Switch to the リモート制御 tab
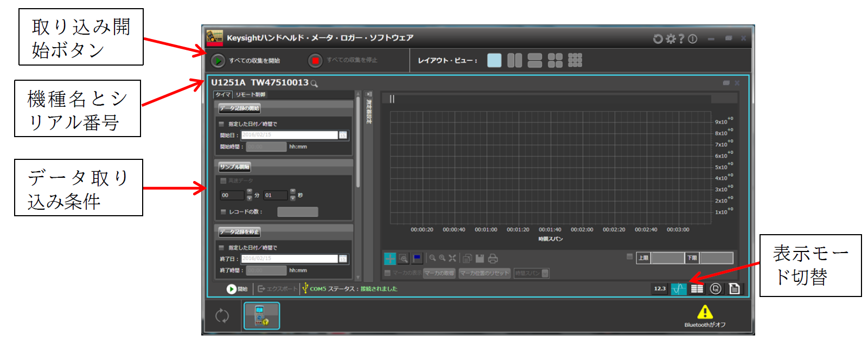868x342 pixels. click(x=251, y=95)
